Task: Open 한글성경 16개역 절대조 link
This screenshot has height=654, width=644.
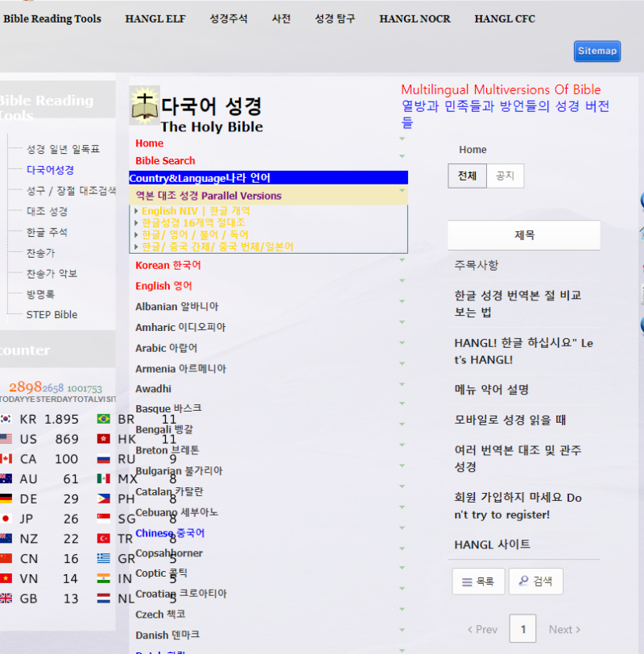Action: pos(193,223)
